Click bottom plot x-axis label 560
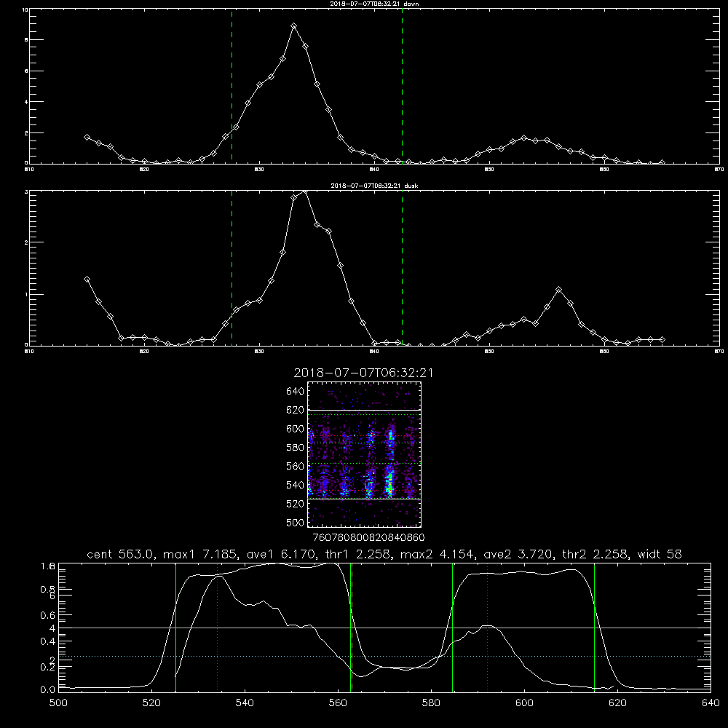 tap(338, 703)
